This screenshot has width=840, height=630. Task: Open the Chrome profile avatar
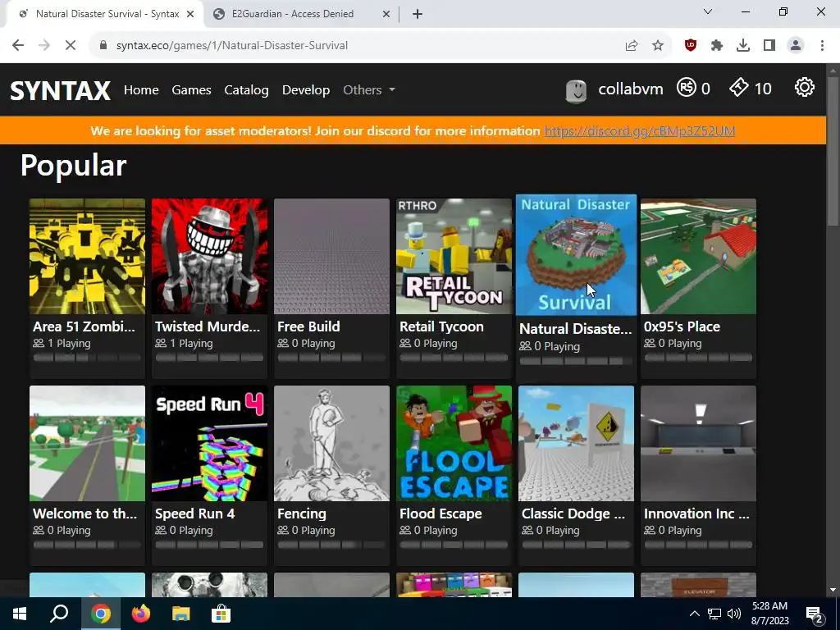coord(796,46)
